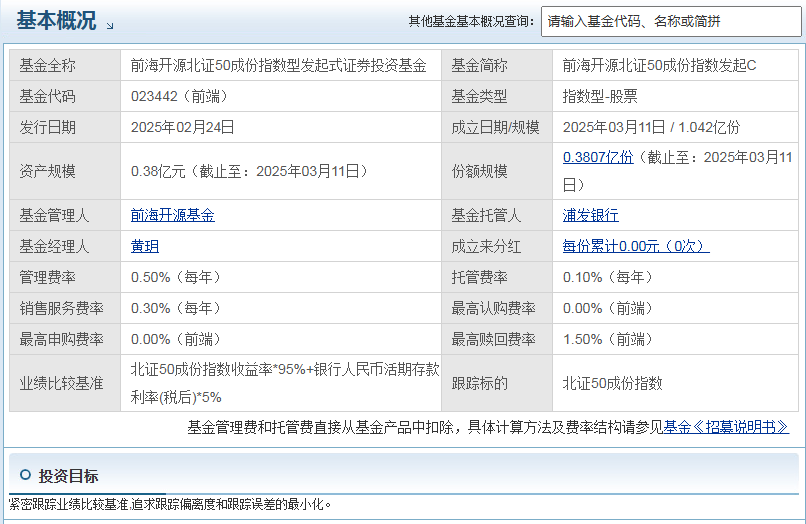806x524 pixels.
Task: Click the 基金托管人 label cell
Action: click(497, 215)
